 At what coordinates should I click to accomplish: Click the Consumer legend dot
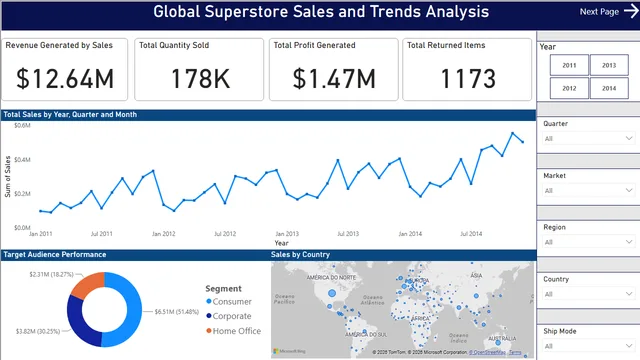tap(209, 302)
